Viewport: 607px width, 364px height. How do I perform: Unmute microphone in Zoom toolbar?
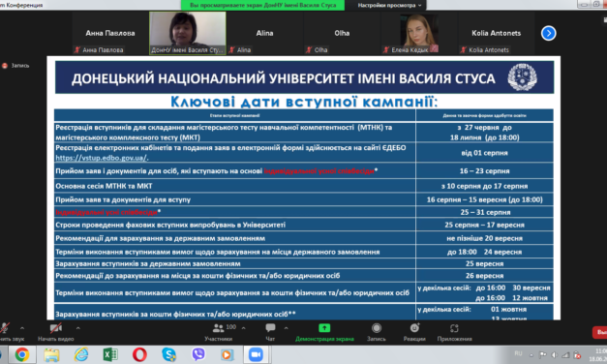click(5, 328)
